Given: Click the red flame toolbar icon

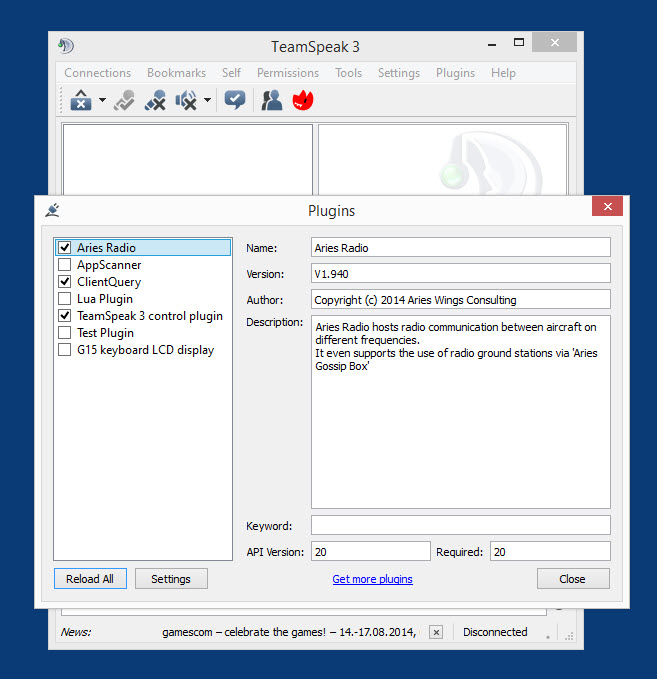Looking at the screenshot, I should [x=303, y=100].
